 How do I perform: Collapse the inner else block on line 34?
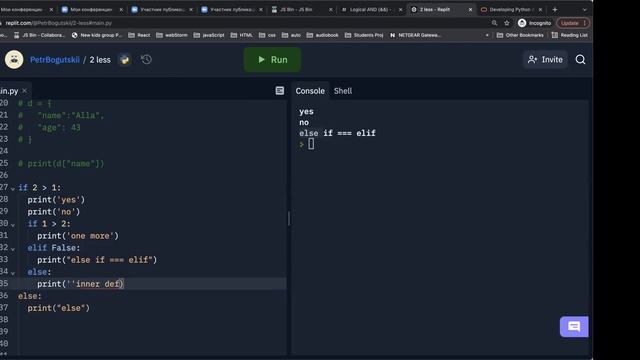pos(13,273)
